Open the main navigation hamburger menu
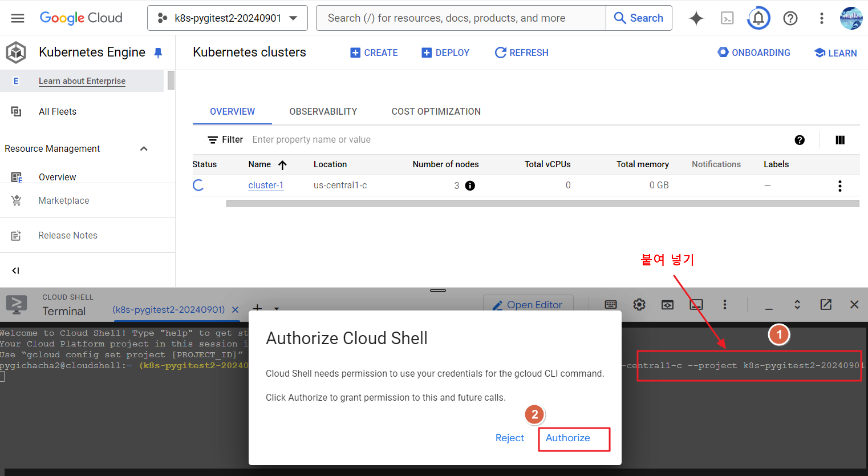This screenshot has height=476, width=868. coord(18,18)
